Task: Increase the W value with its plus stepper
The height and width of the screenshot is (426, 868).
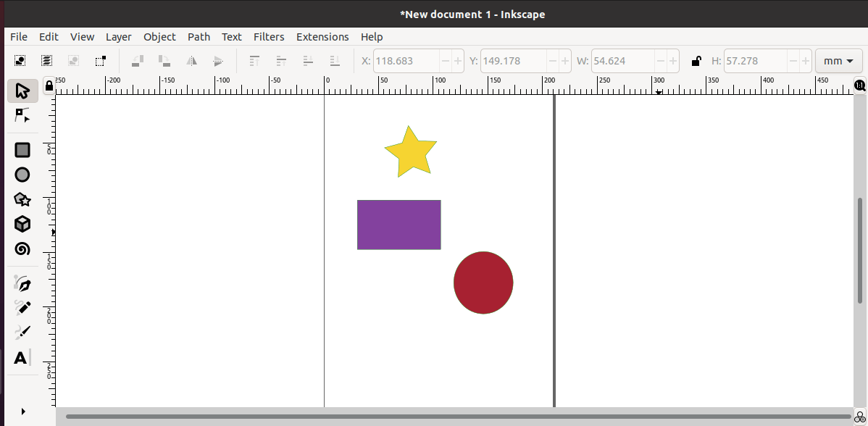Action: 675,61
